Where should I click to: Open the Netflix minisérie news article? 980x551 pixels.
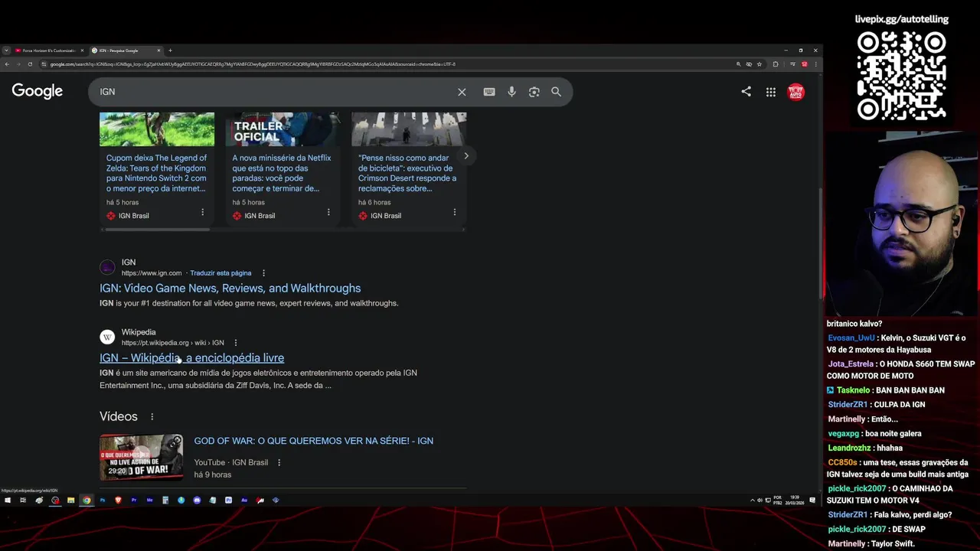(x=282, y=173)
